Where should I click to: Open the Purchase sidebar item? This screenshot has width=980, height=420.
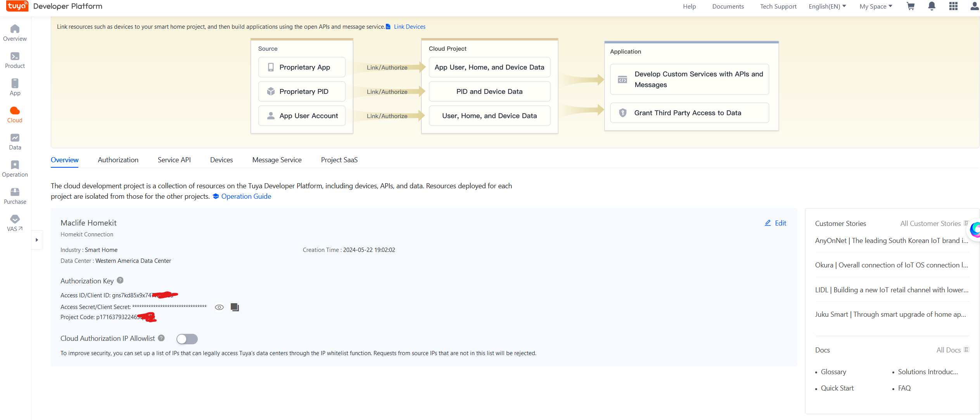pos(15,196)
